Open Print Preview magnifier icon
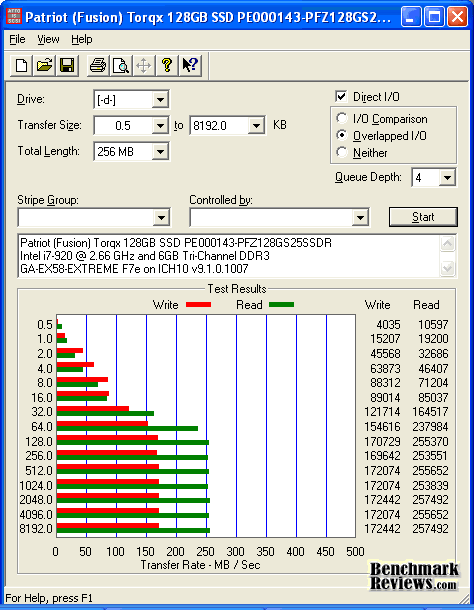This screenshot has width=474, height=610. click(x=121, y=65)
